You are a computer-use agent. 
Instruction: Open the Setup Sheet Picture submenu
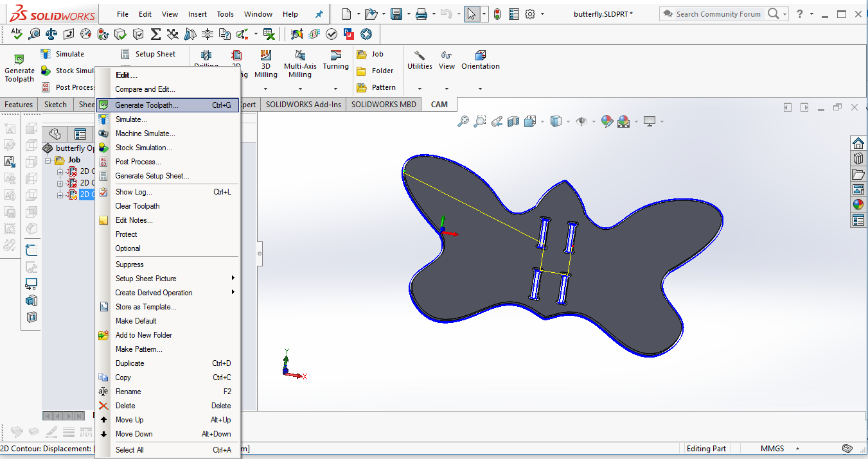[168, 279]
